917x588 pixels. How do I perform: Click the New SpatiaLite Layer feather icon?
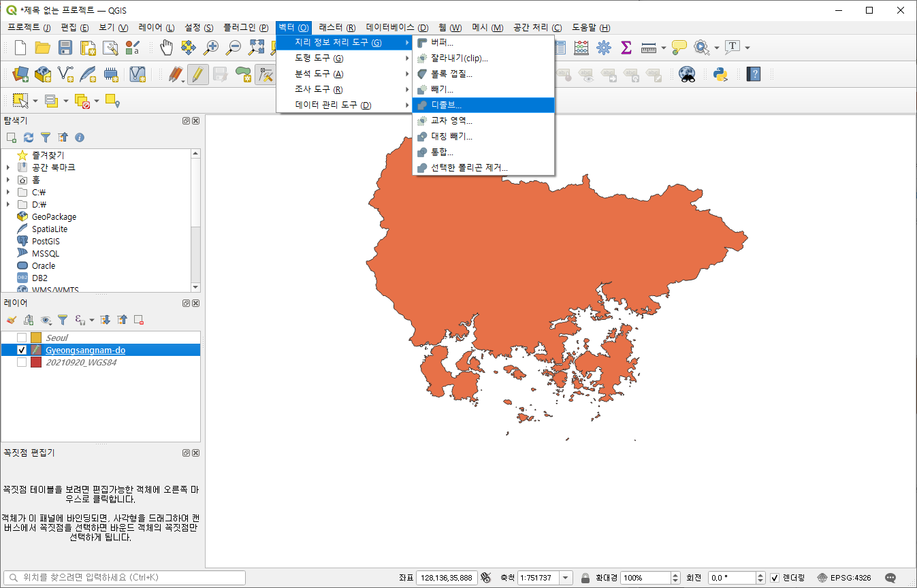[x=88, y=73]
